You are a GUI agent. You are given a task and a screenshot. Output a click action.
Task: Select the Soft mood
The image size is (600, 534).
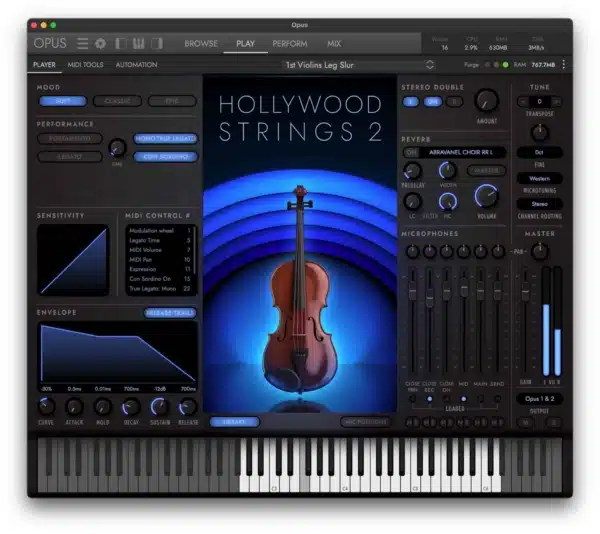(x=63, y=101)
